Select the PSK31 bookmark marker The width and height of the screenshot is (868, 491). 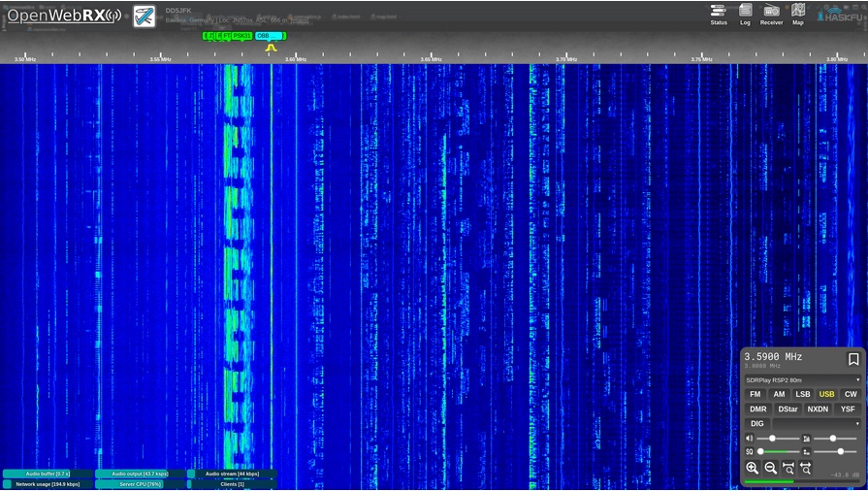click(241, 36)
